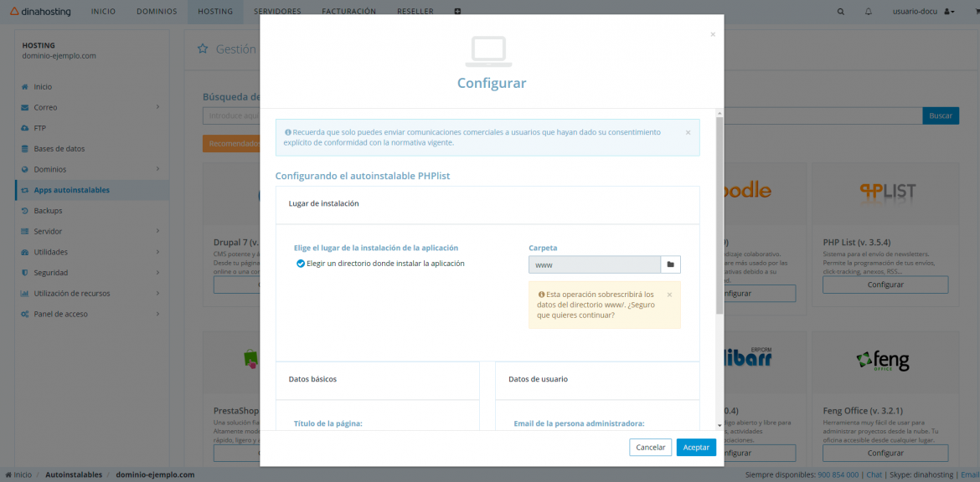Open the RESELLER top menu
This screenshot has height=482, width=980.
[x=415, y=11]
